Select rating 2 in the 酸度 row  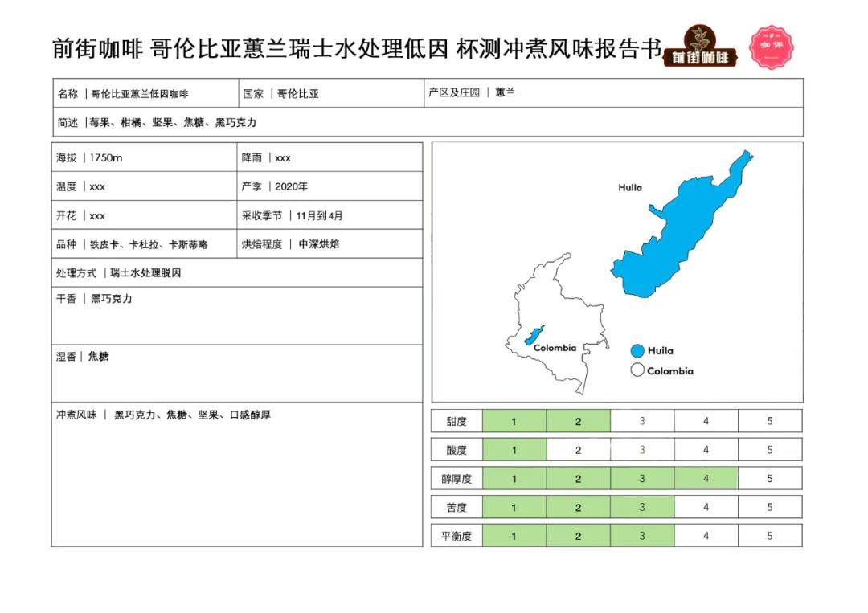click(578, 450)
